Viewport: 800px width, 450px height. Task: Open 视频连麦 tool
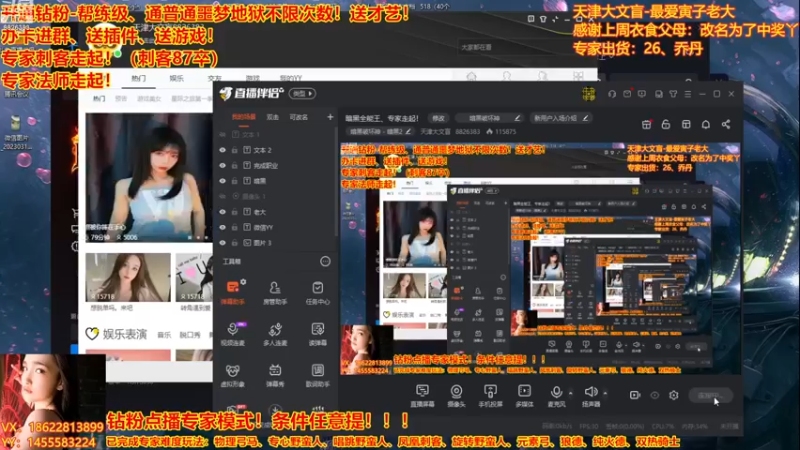coord(233,333)
